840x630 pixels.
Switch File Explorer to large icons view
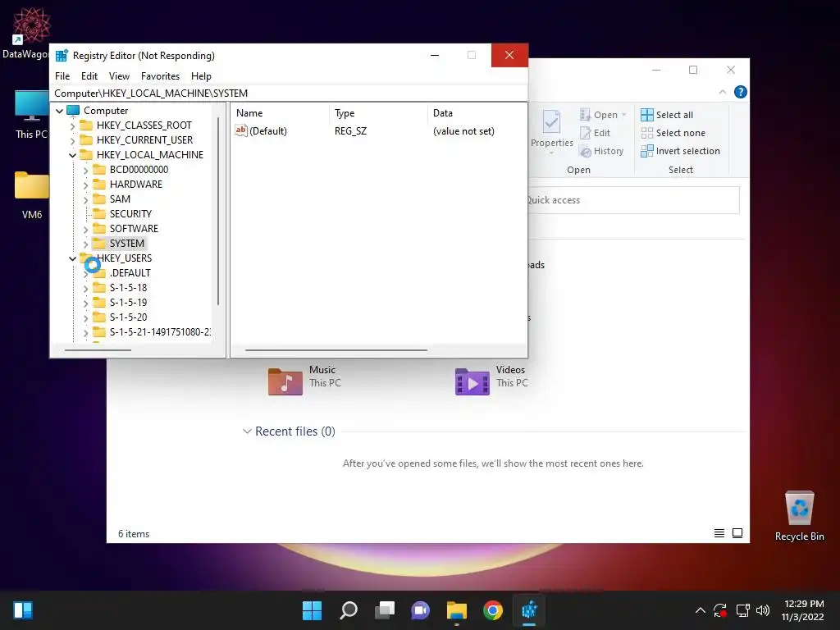tap(737, 533)
